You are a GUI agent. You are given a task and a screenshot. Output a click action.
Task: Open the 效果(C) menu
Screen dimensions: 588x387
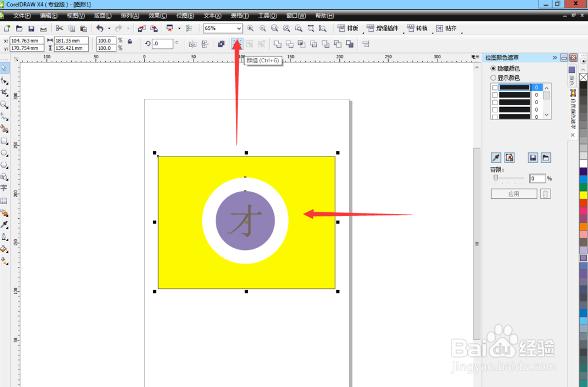[158, 16]
